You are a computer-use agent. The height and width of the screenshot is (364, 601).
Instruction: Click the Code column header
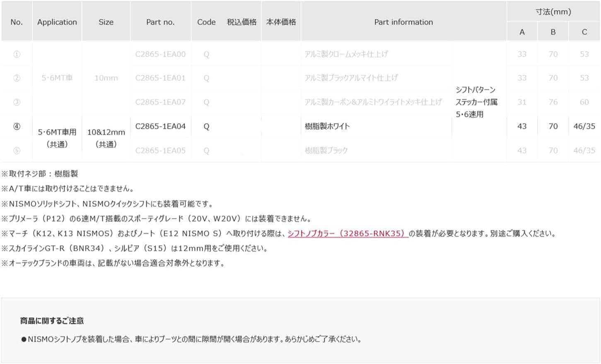[x=206, y=22]
